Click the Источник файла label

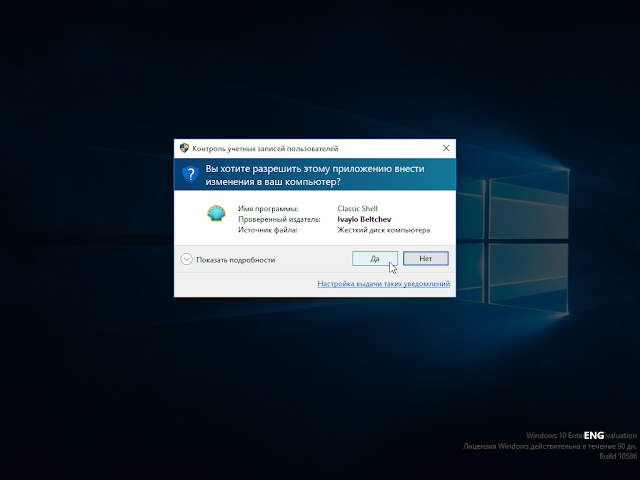(268, 230)
